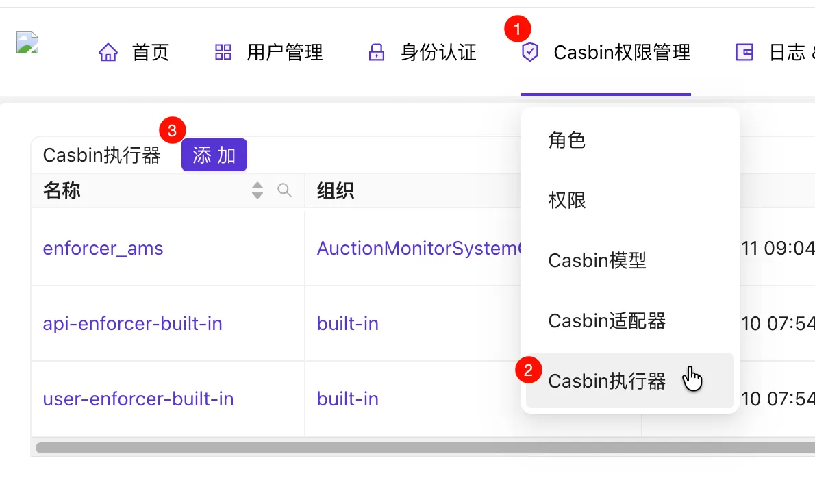
Task: Expand the Casbin权限管理 menu
Action: point(621,53)
